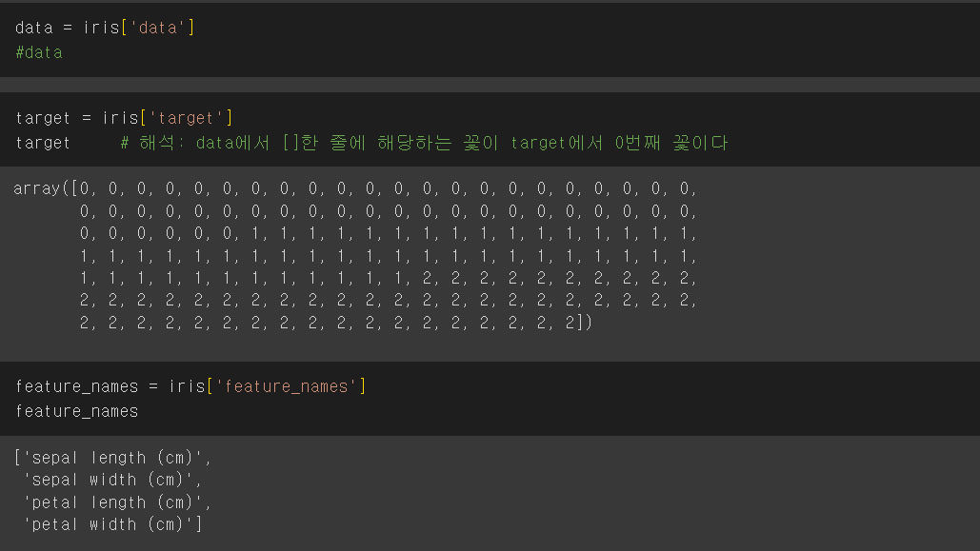Click code line data = iris['data']
The image size is (980, 551).
pyautogui.click(x=105, y=28)
